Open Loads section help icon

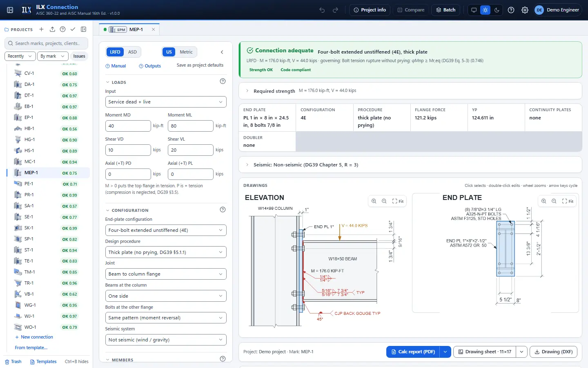tap(223, 81)
